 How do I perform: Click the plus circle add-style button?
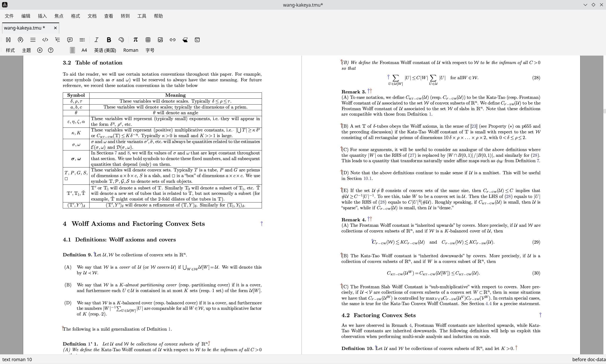[40, 50]
